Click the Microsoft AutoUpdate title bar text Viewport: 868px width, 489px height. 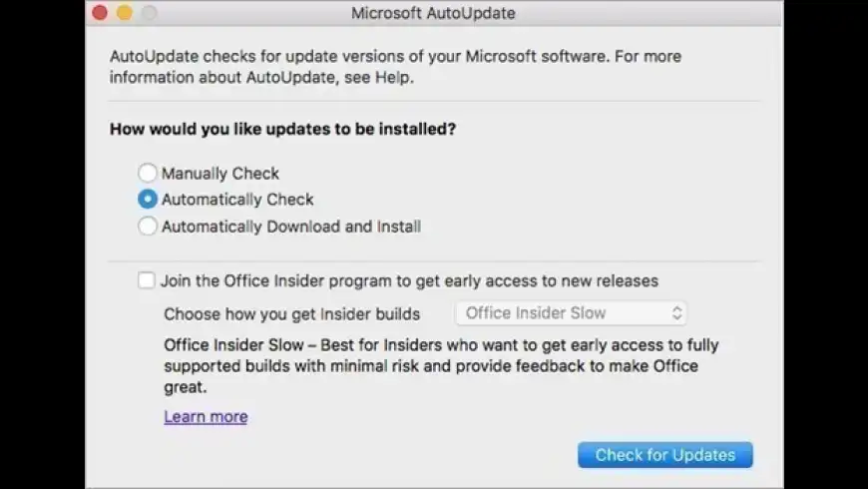433,14
